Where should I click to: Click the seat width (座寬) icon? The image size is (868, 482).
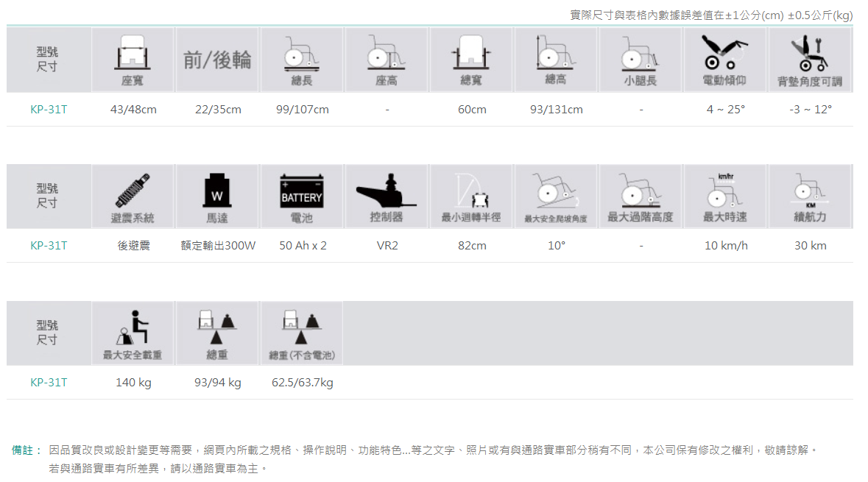tap(133, 53)
